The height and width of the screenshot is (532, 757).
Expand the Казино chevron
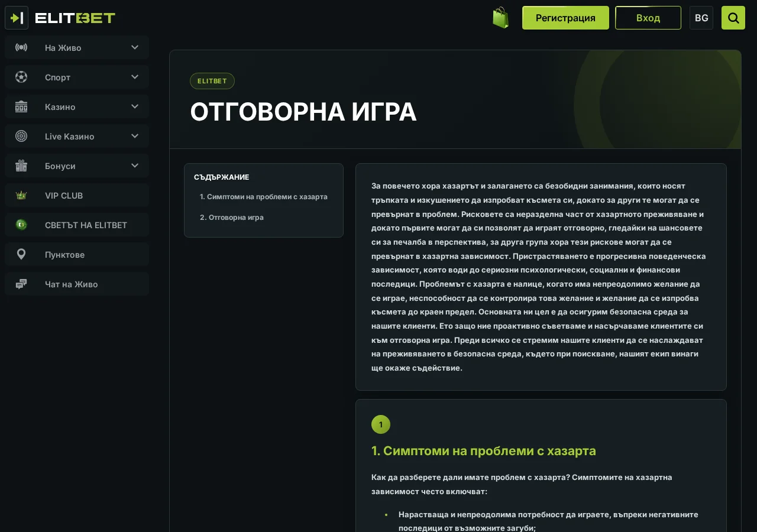(135, 106)
